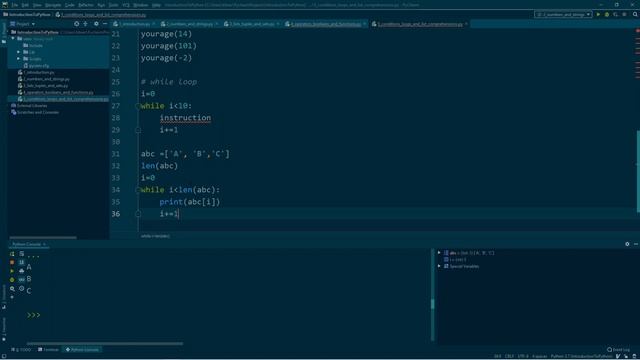
Task: Click the underlined 'instruction' on line 28
Action: tap(185, 118)
